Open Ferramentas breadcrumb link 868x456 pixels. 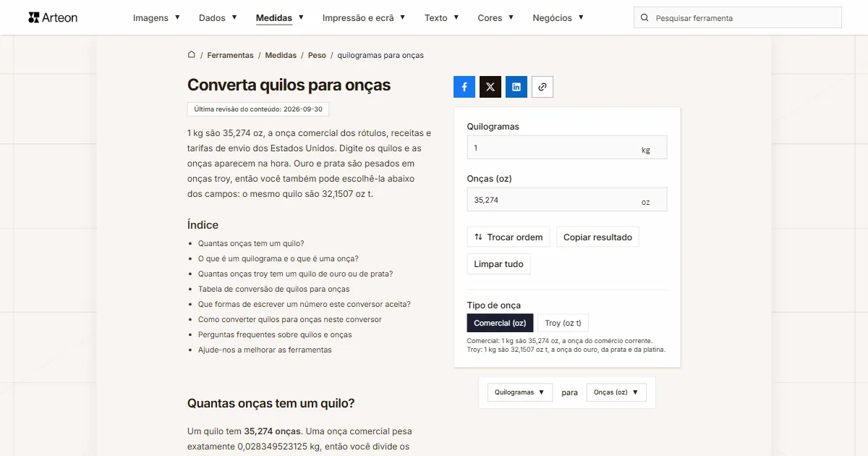pos(230,55)
